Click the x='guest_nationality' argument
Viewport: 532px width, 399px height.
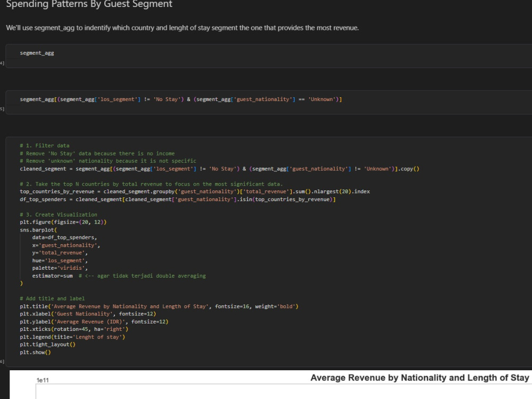[66, 245]
